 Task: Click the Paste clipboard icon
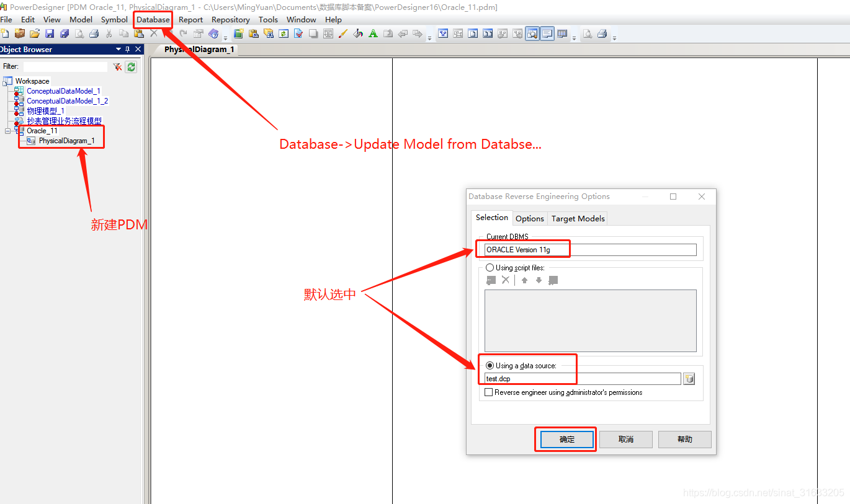tap(139, 33)
